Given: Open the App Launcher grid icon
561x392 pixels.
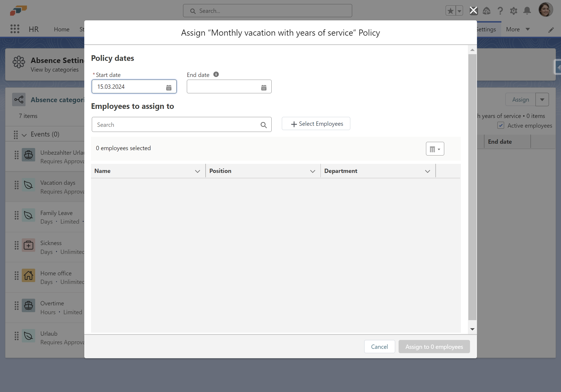Looking at the screenshot, I should [15, 29].
